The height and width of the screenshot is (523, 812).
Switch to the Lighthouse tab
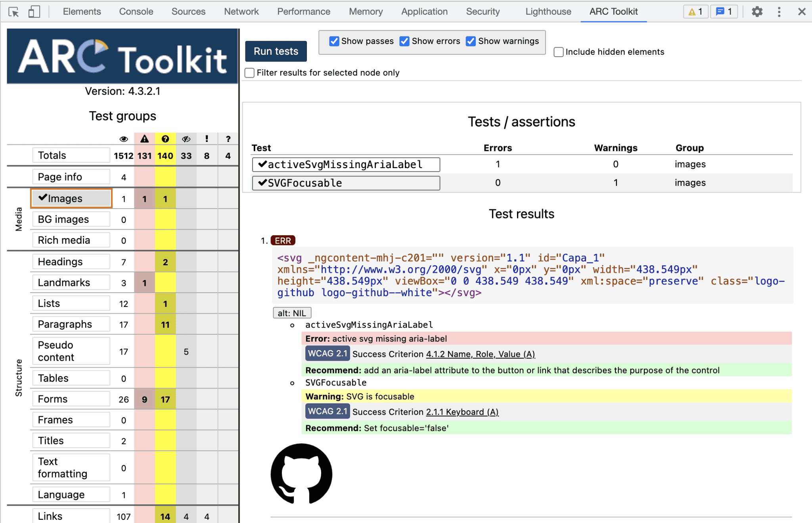[x=548, y=12]
